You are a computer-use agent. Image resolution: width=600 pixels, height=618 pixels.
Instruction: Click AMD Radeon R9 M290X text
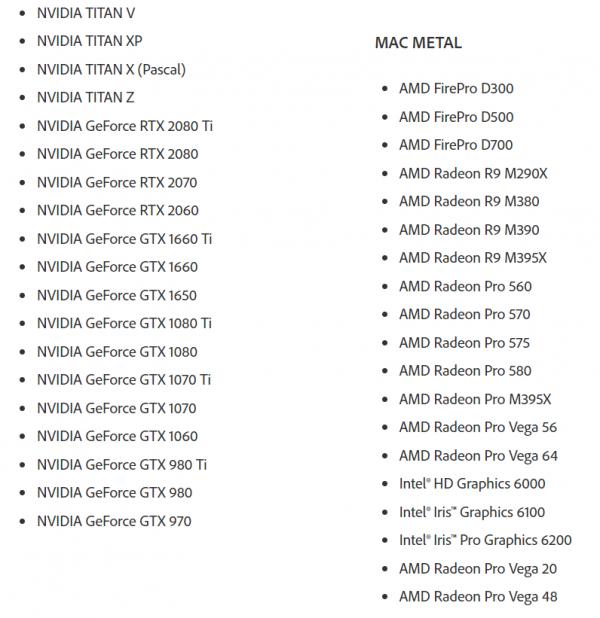(x=473, y=173)
